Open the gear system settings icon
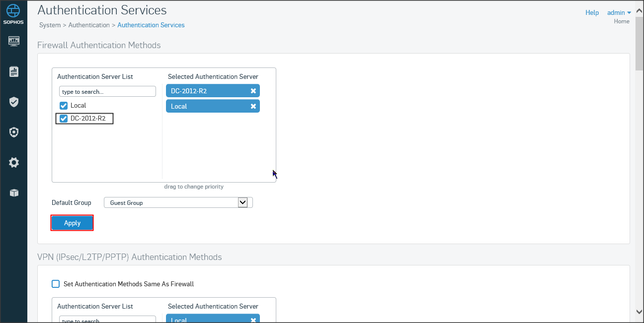Screen dimensions: 644x323 click(14, 163)
